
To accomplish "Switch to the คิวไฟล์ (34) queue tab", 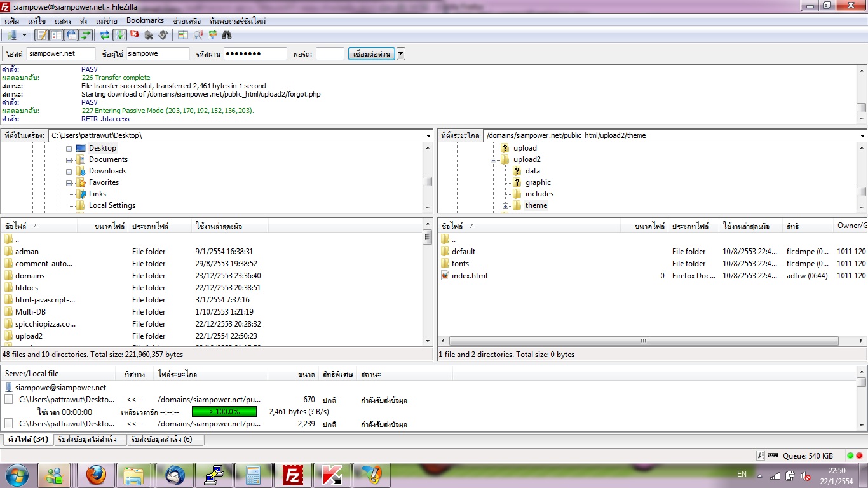I will [27, 439].
